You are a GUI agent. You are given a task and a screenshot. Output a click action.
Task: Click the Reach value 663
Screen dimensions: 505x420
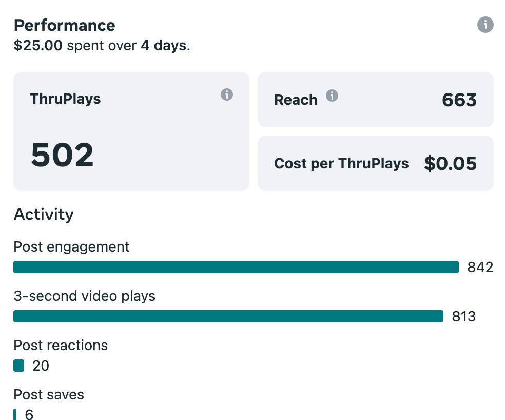point(459,100)
